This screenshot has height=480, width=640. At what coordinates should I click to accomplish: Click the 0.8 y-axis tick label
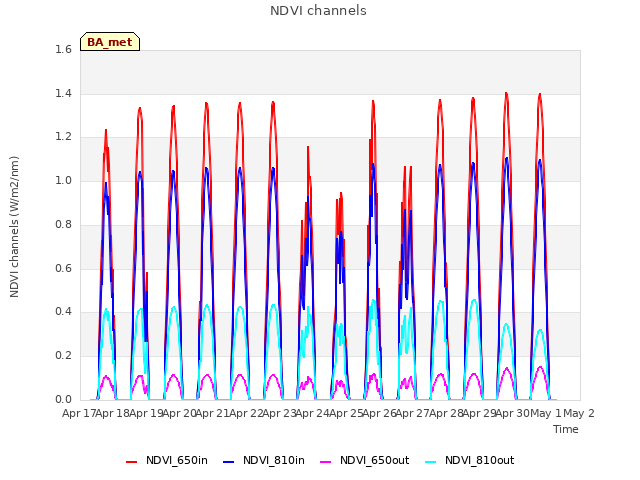click(63, 224)
